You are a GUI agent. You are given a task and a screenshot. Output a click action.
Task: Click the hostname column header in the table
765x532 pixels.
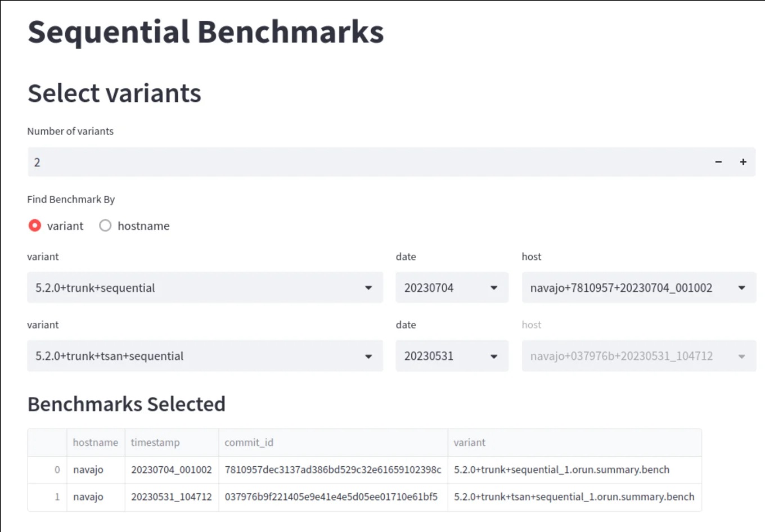click(95, 443)
